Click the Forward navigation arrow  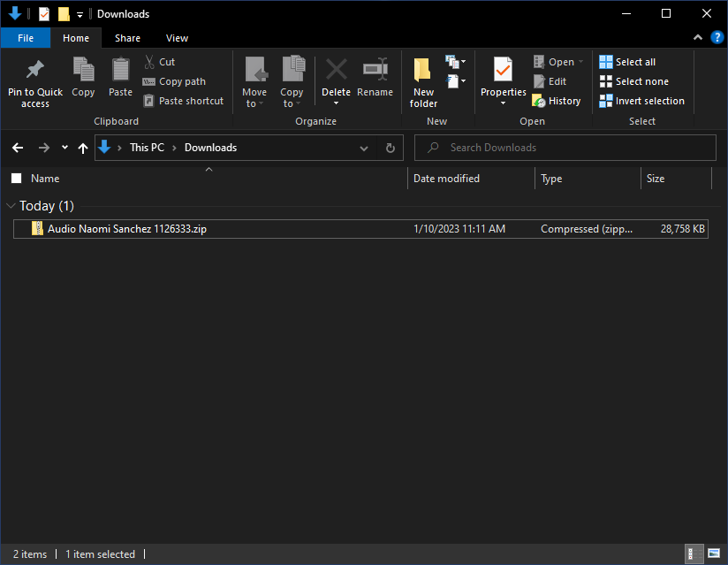44,148
